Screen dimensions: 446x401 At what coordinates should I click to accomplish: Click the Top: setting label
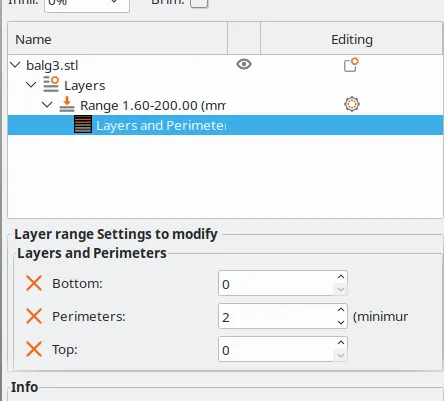tap(65, 349)
